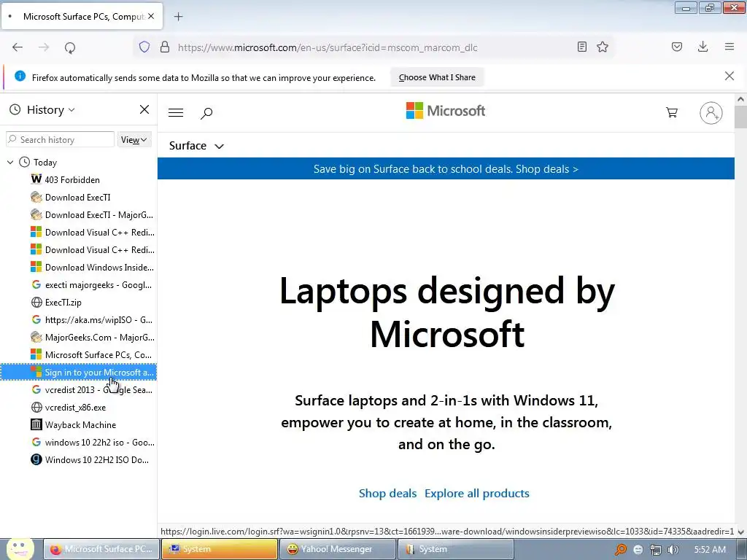Click in the Search history field
Image resolution: width=747 pixels, height=560 pixels.
pos(60,139)
